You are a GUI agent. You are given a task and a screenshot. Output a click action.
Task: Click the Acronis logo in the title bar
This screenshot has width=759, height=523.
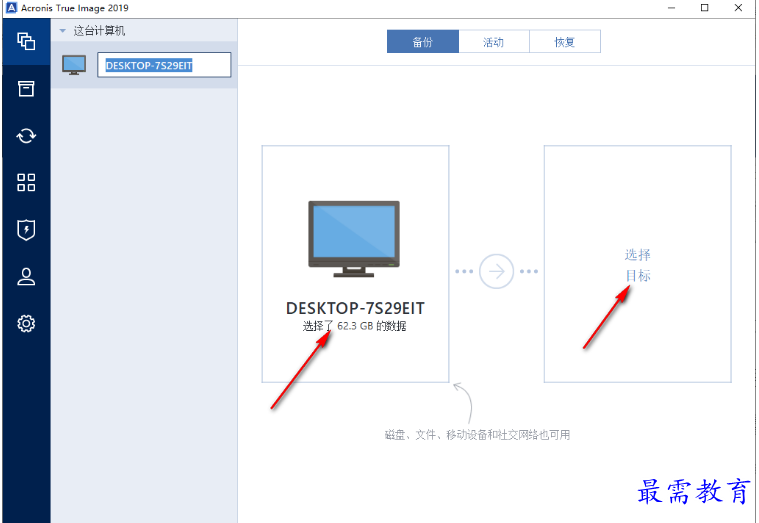tap(11, 8)
